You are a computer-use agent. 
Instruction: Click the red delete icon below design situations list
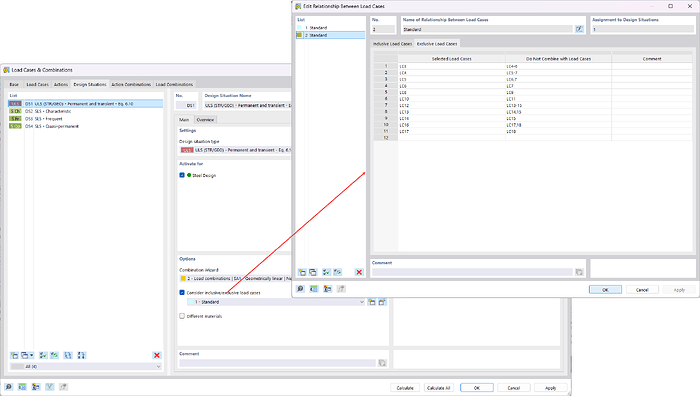157,355
